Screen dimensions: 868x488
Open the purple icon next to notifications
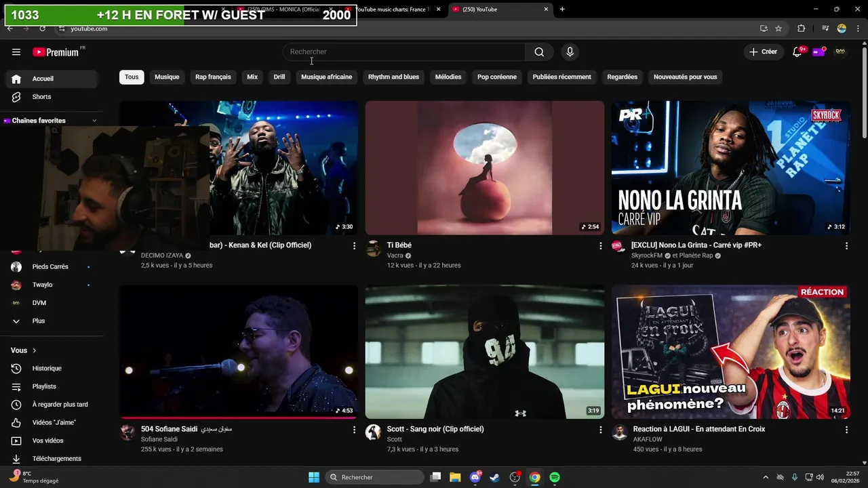[x=818, y=52]
